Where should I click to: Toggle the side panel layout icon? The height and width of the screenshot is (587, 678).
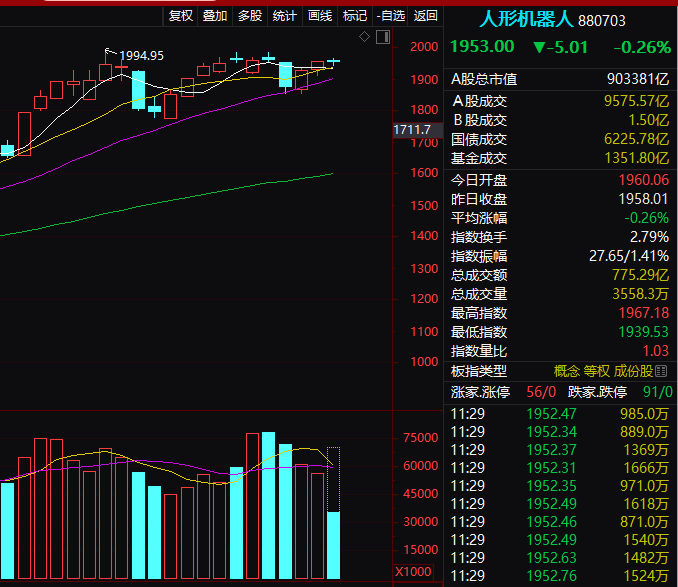383,37
